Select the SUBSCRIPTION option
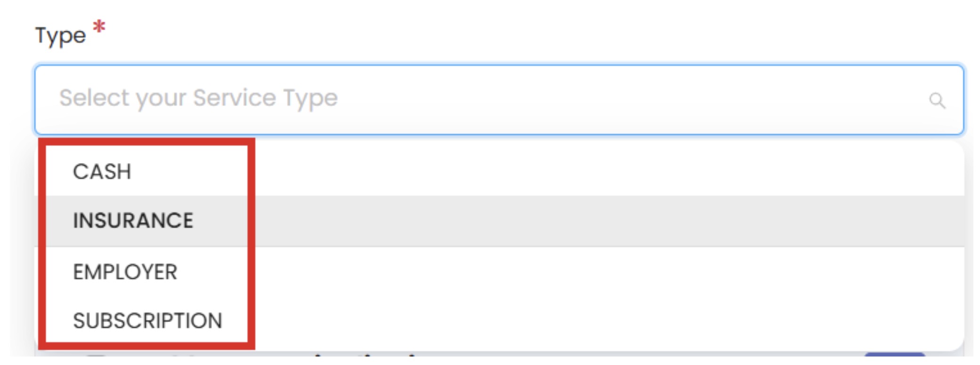 point(147,321)
